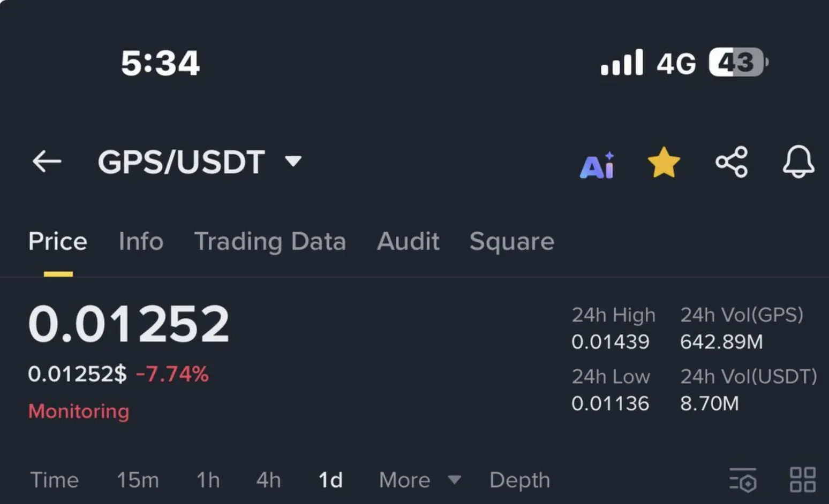Viewport: 829px width, 504px height.
Task: Toggle the yellow favorite star
Action: click(x=664, y=163)
